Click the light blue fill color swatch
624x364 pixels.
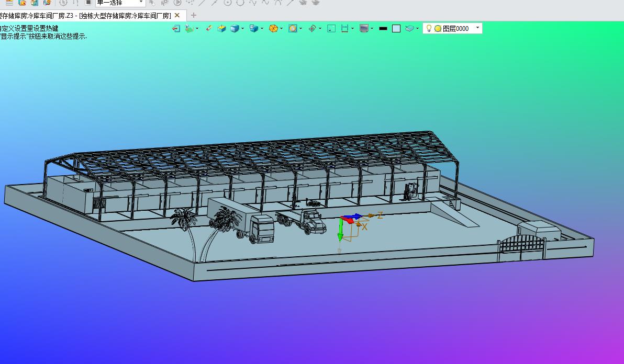pos(396,29)
